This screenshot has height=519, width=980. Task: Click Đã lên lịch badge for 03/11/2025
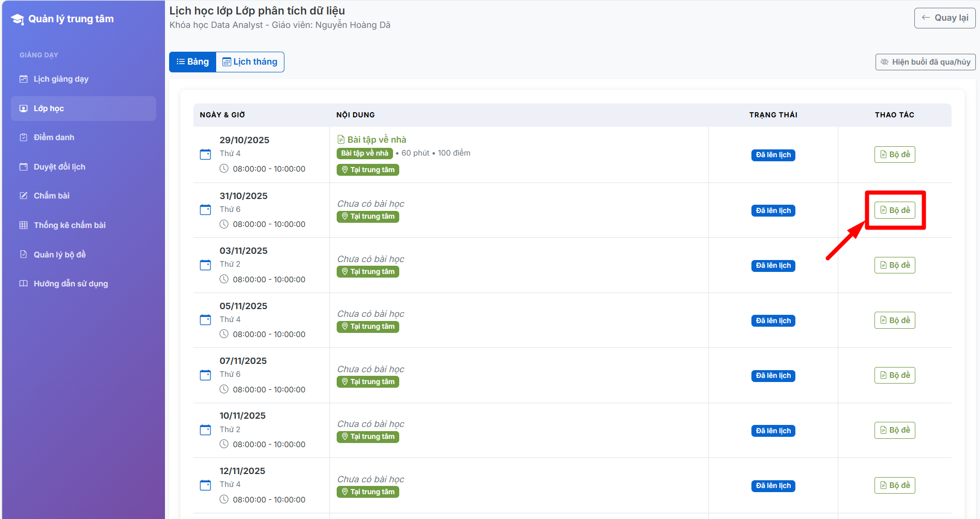(773, 266)
